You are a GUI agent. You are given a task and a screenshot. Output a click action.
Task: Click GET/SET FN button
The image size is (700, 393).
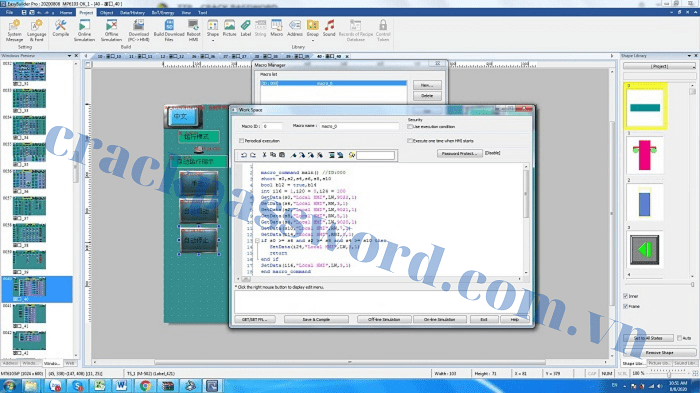tap(255, 319)
